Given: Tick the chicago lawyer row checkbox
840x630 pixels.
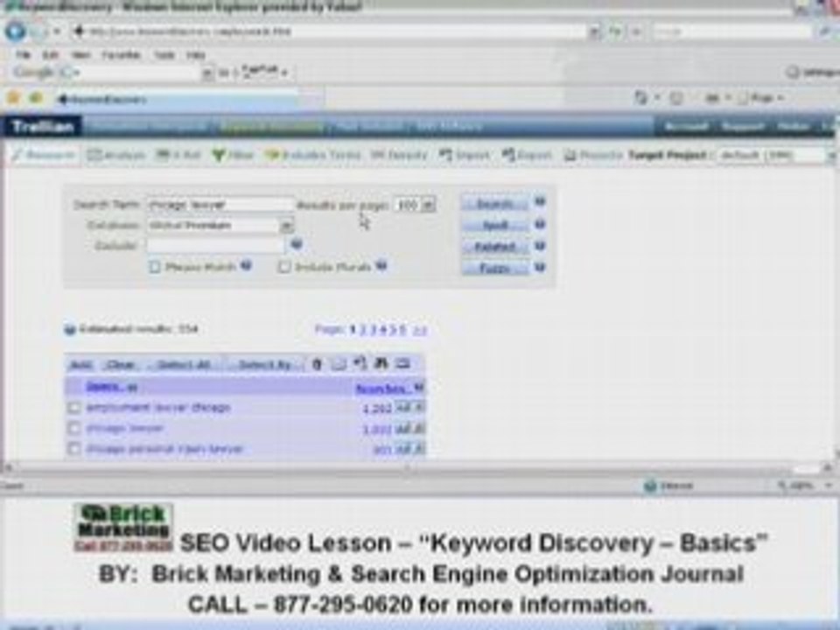Looking at the screenshot, I should [x=73, y=429].
